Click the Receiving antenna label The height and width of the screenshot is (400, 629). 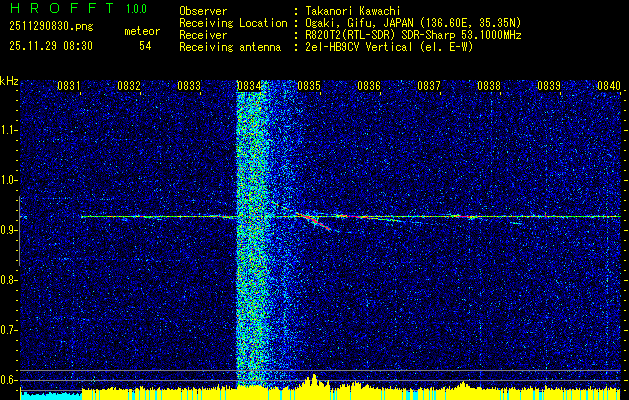click(x=230, y=47)
